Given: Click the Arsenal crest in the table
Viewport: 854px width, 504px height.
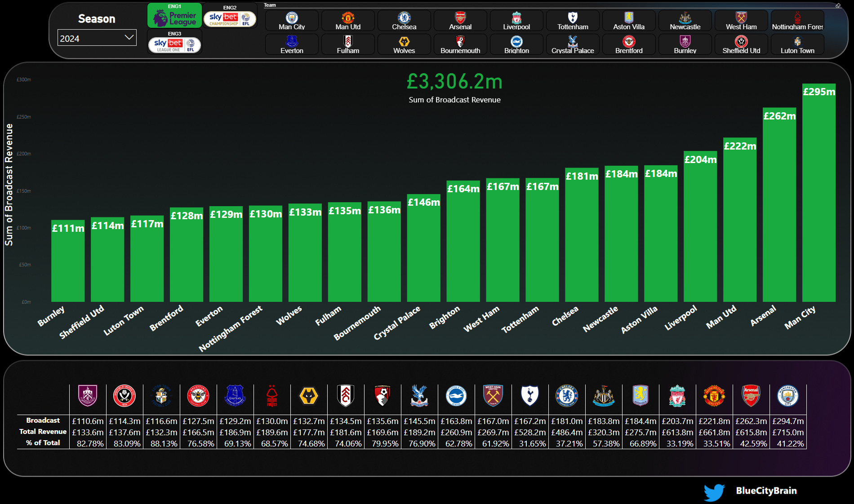Looking at the screenshot, I should 751,396.
